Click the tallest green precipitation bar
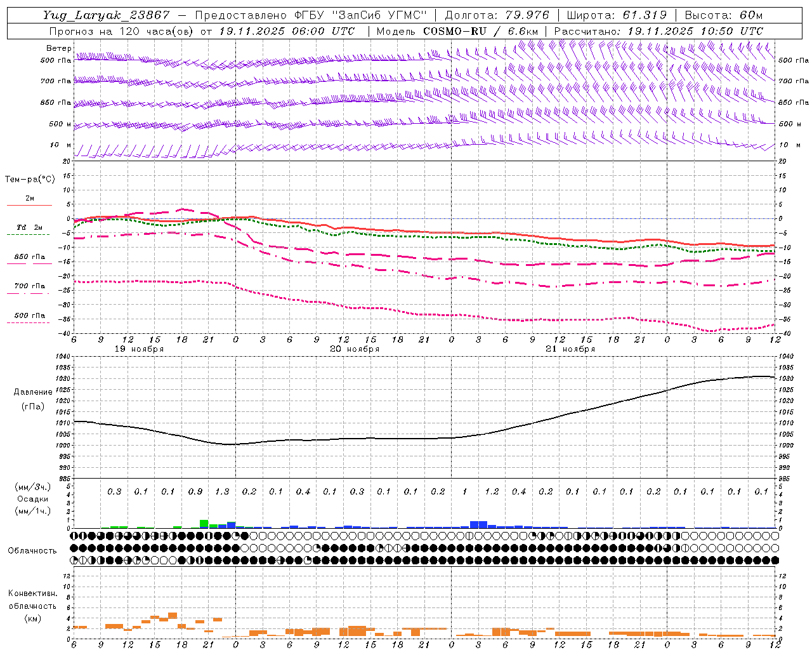The image size is (812, 650). coord(204,524)
